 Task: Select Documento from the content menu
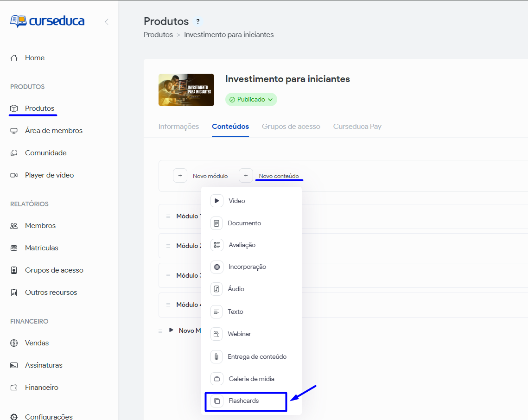coord(244,223)
